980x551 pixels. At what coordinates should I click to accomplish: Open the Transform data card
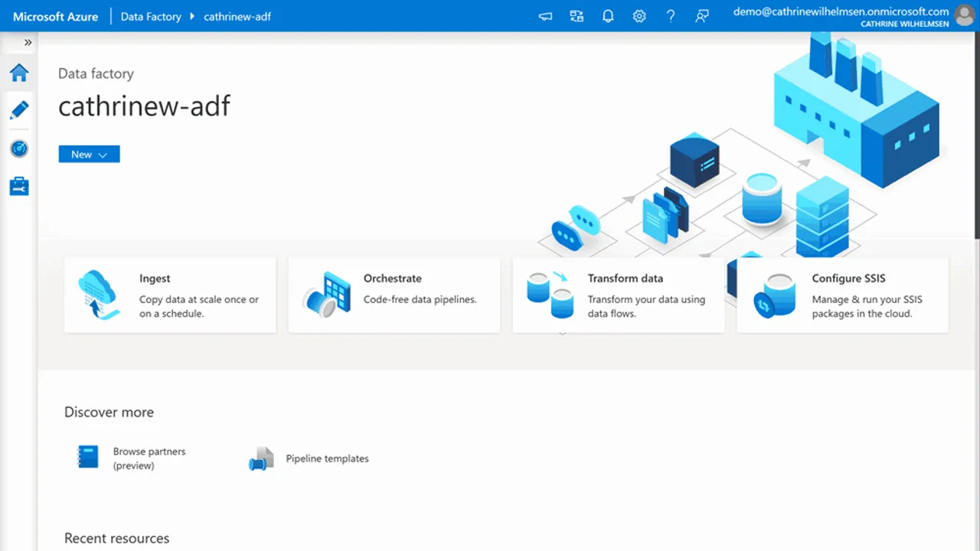click(x=618, y=295)
